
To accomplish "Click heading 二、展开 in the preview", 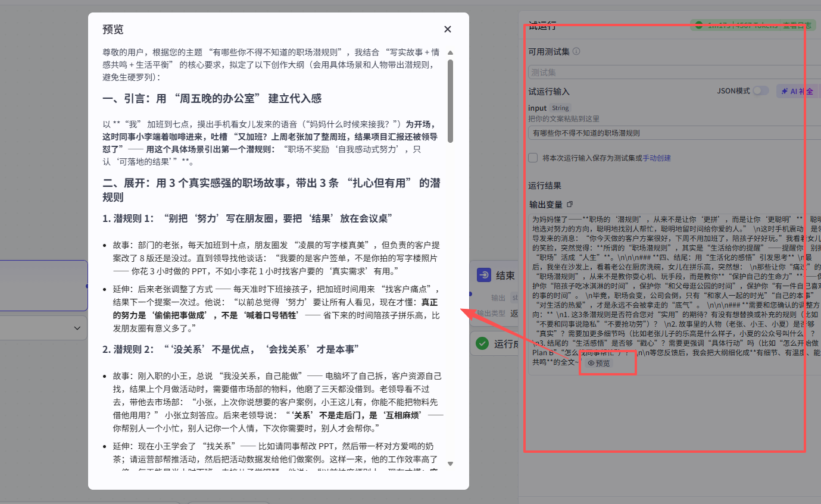I will coord(271,190).
